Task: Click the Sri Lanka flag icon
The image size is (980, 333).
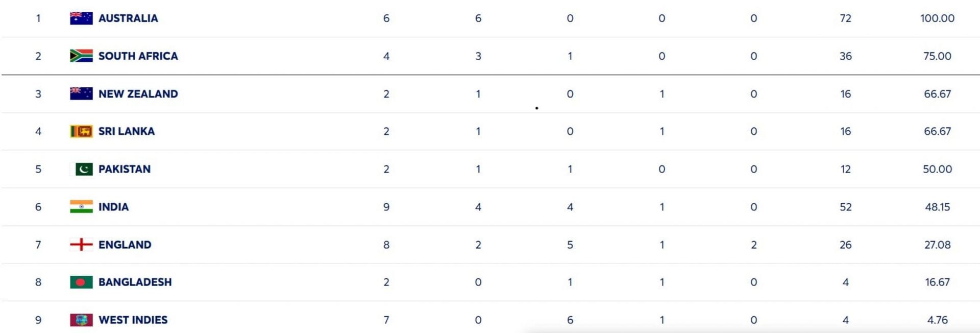Action: [x=81, y=131]
